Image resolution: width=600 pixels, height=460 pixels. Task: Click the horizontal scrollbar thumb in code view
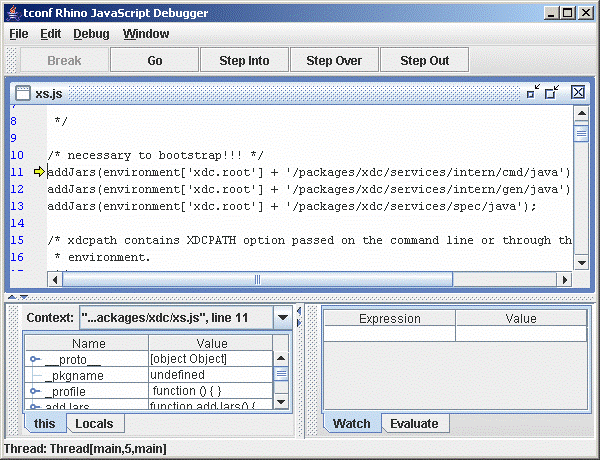point(250,280)
